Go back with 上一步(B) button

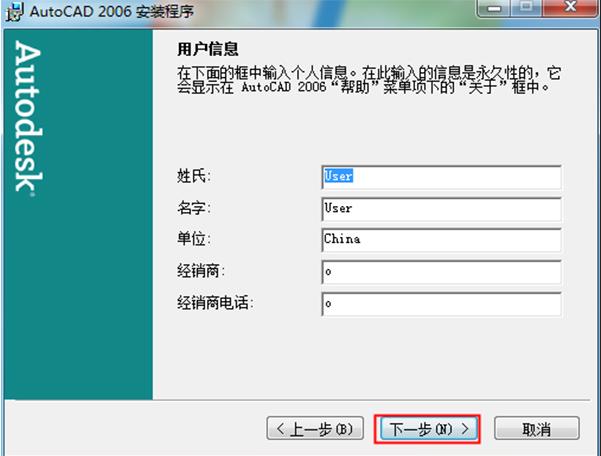pyautogui.click(x=315, y=428)
